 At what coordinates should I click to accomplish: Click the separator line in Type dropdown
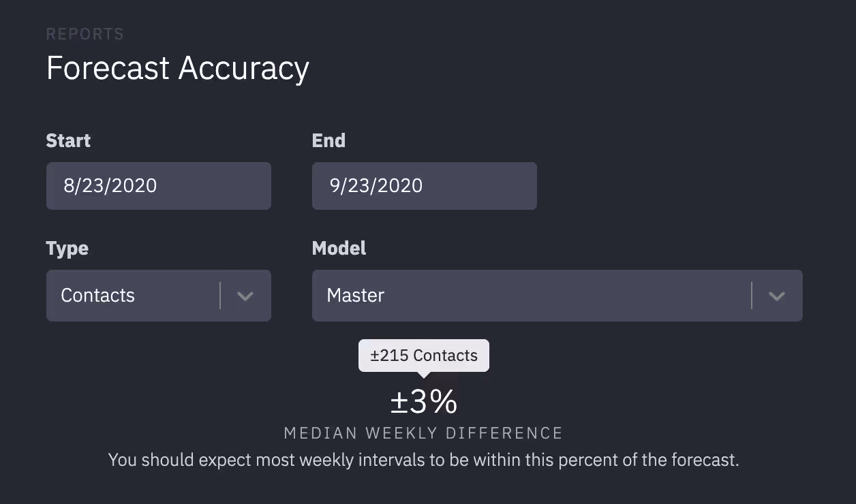[220, 296]
